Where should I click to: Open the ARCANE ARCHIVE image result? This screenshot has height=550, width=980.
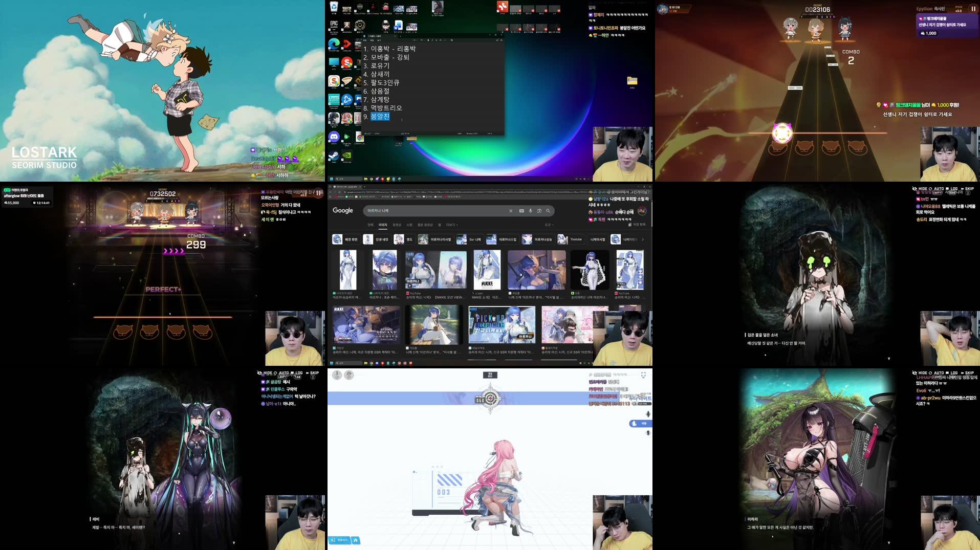[366, 325]
